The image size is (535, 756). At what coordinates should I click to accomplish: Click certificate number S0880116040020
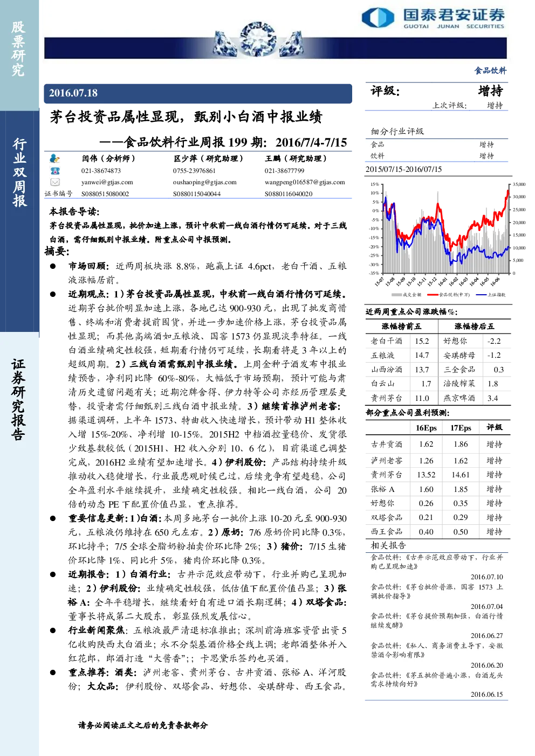point(289,194)
